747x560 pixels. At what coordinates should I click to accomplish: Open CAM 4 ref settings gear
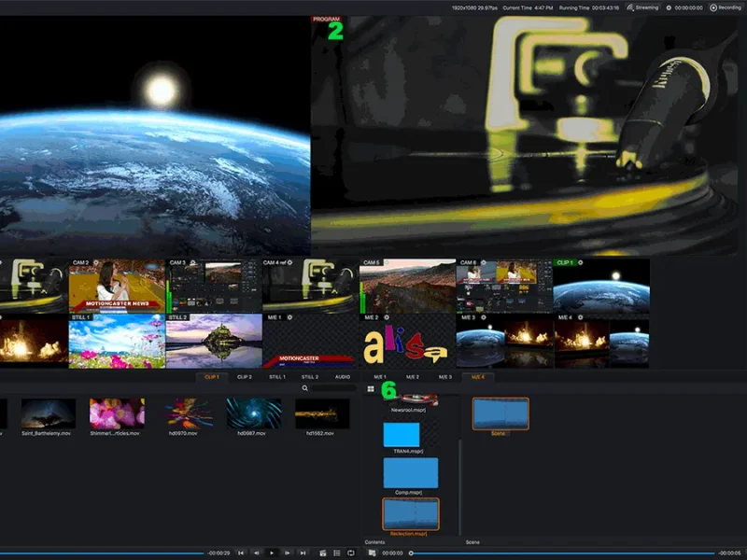click(290, 263)
